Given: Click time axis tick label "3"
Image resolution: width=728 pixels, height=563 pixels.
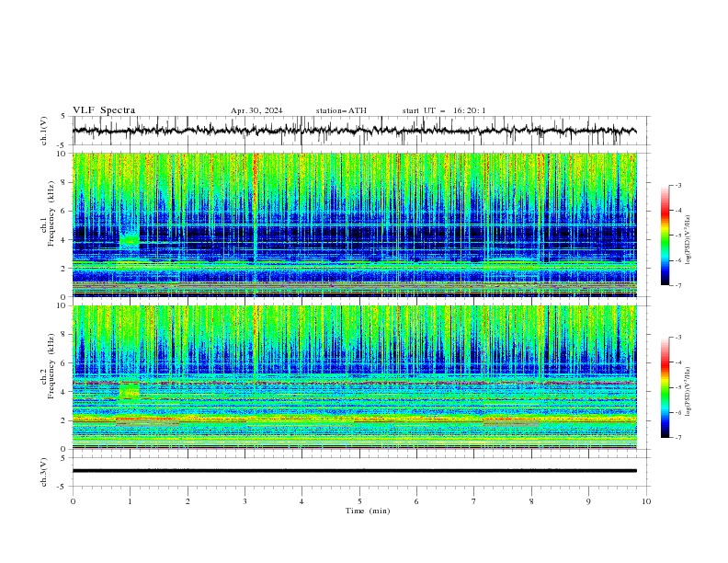Looking at the screenshot, I should 245,501.
